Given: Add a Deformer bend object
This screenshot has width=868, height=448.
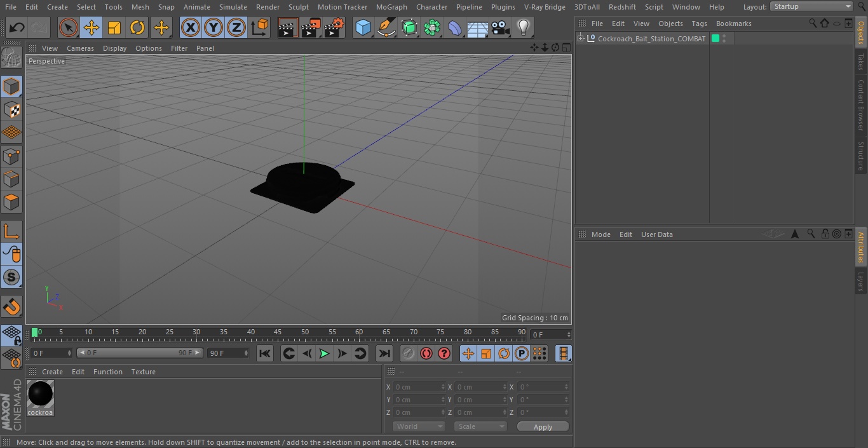Looking at the screenshot, I should [x=455, y=27].
